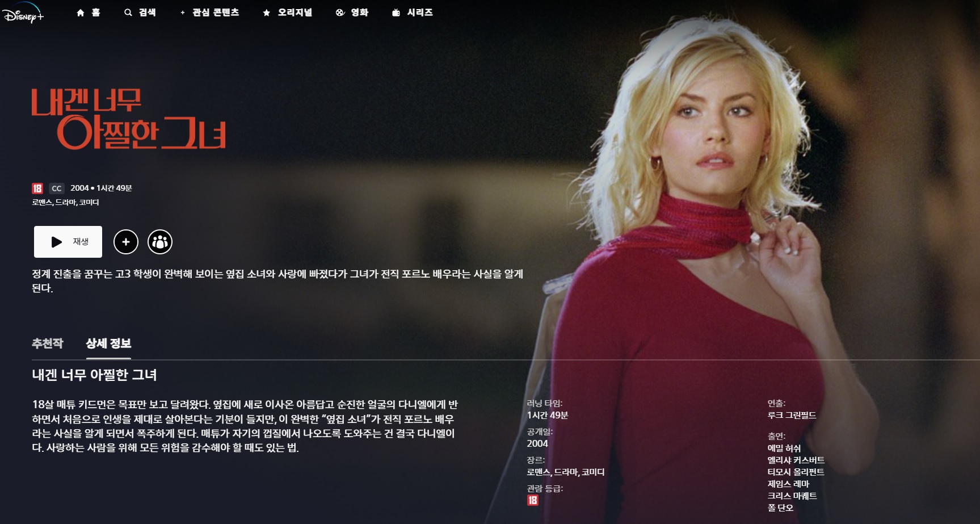
Task: Click the short synopsis starting 정계 진출을
Action: pyautogui.click(x=277, y=281)
